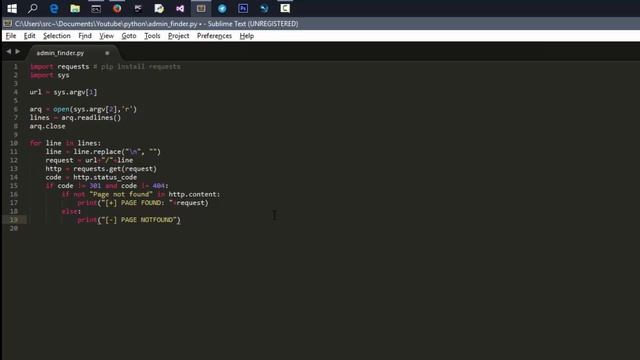Open the File menu
Viewport: 640px width, 360px height.
[11, 36]
